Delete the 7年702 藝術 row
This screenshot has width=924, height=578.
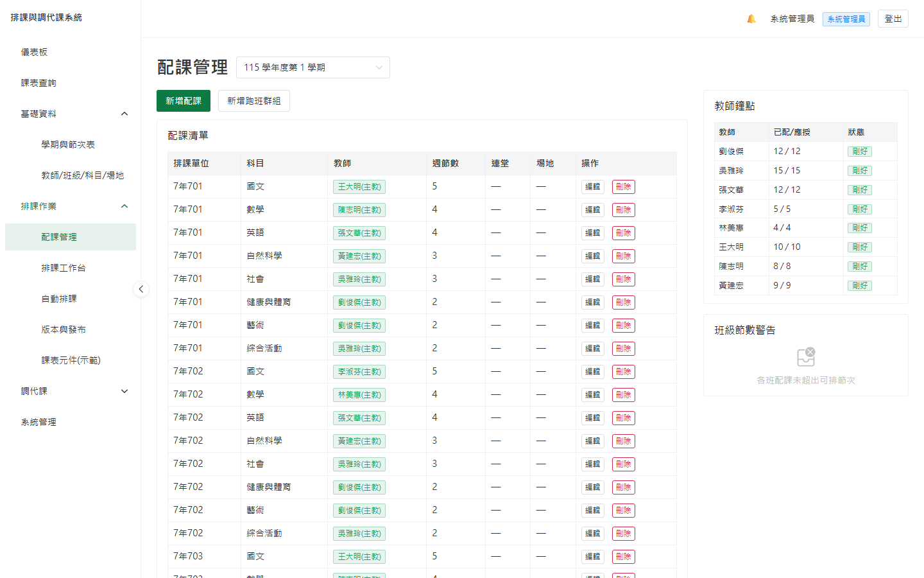click(624, 511)
